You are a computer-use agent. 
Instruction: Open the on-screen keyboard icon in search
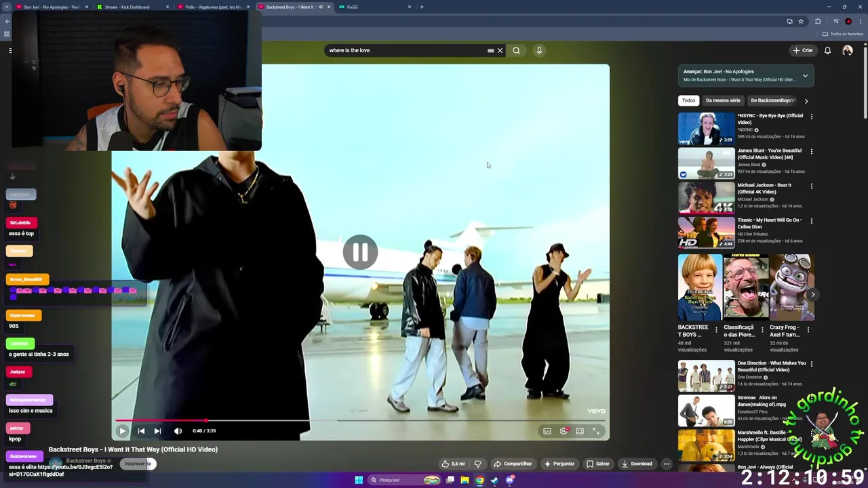490,50
